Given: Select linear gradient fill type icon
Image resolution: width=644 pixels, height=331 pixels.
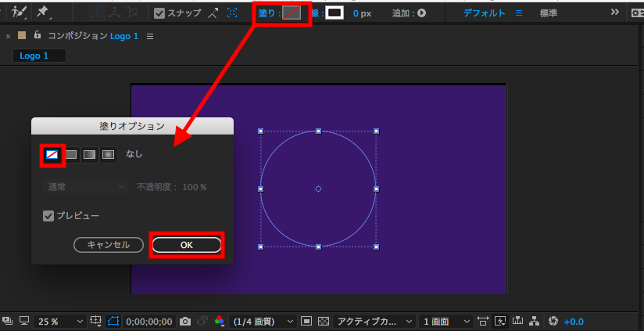Looking at the screenshot, I should pyautogui.click(x=90, y=155).
